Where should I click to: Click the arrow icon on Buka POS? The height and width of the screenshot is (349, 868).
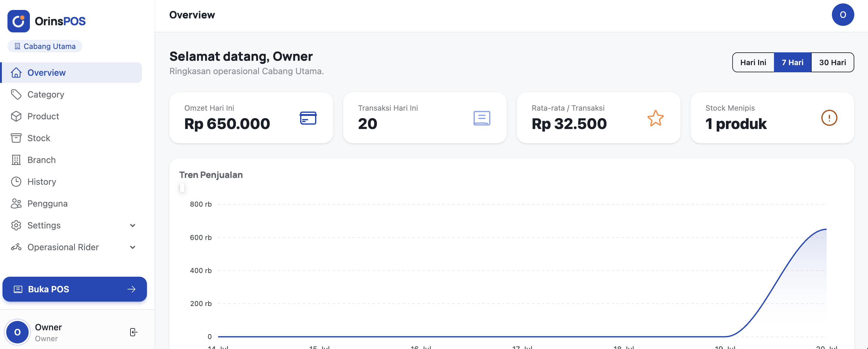[x=131, y=289]
